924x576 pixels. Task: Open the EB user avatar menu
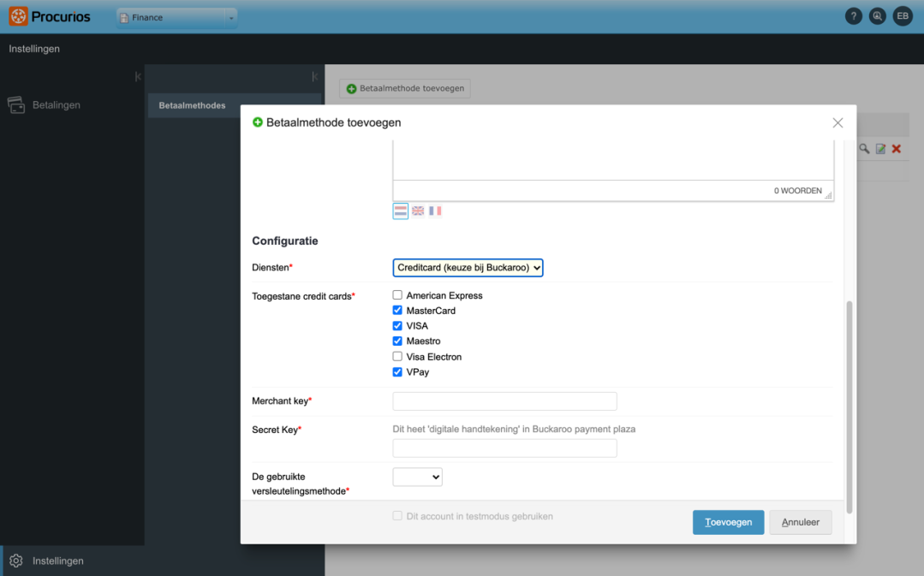coord(903,16)
